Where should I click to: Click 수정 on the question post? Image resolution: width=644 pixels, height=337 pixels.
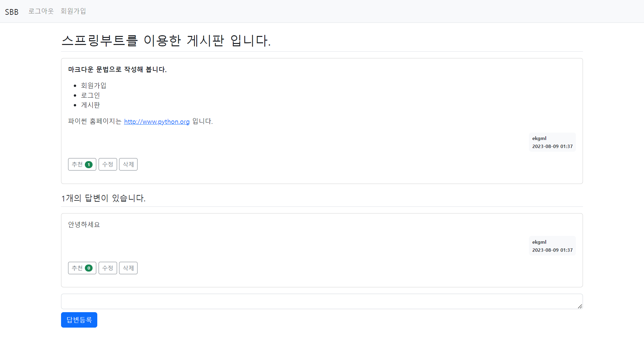click(x=108, y=164)
